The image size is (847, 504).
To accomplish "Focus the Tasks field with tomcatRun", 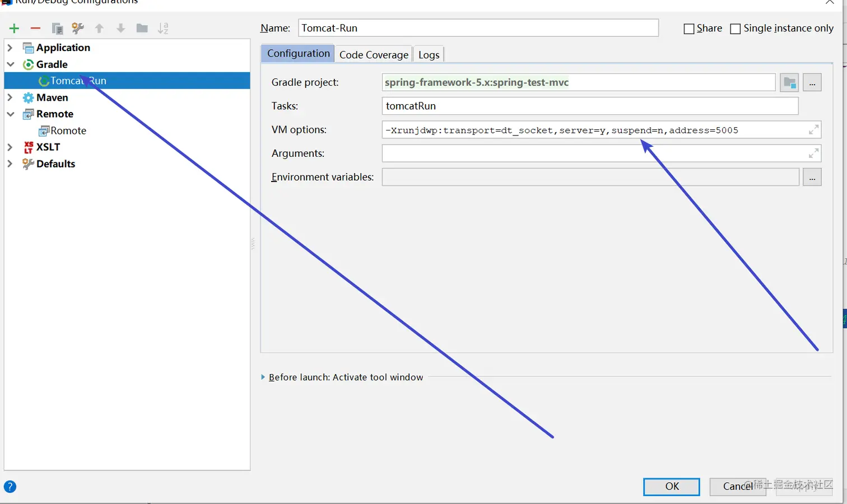I will (x=590, y=106).
